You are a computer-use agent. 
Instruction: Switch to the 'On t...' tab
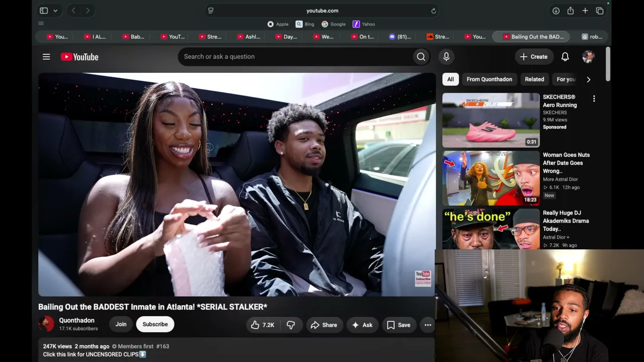pos(363,37)
